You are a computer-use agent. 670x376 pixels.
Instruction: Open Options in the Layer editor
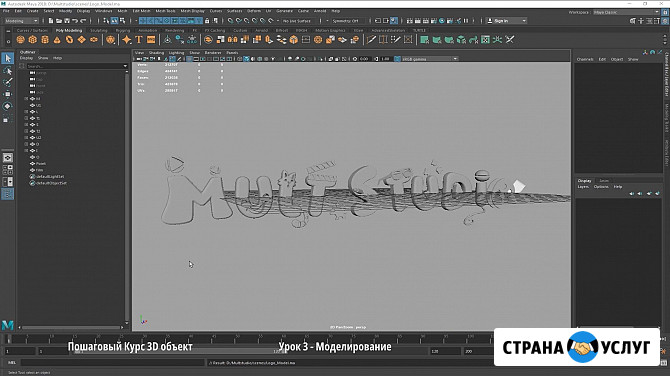point(601,187)
